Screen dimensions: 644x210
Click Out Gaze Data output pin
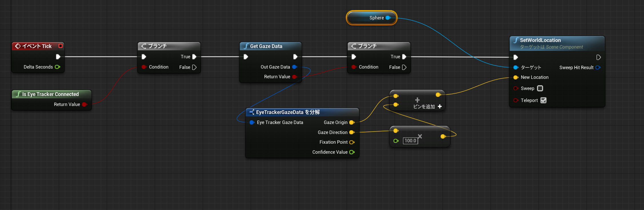click(x=295, y=67)
